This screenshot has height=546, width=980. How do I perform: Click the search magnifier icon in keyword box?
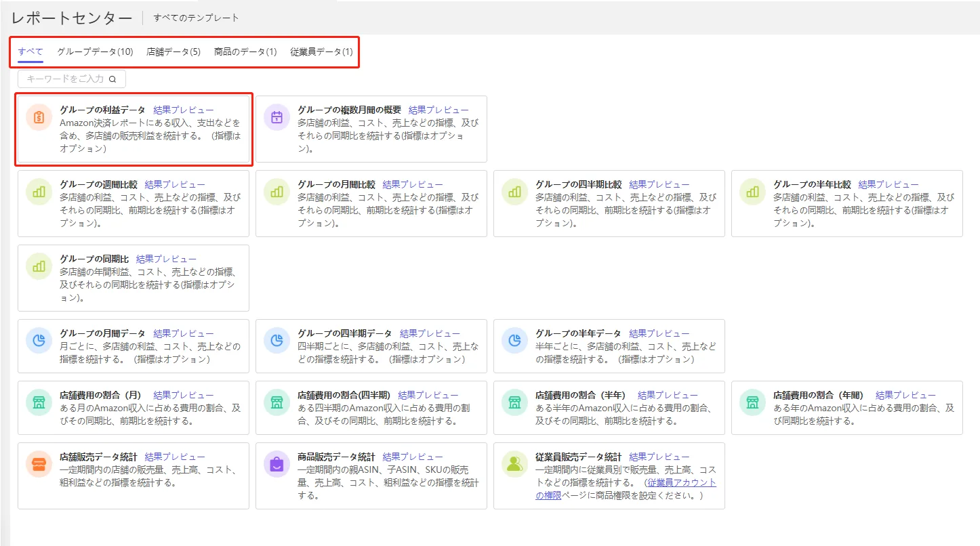click(113, 79)
